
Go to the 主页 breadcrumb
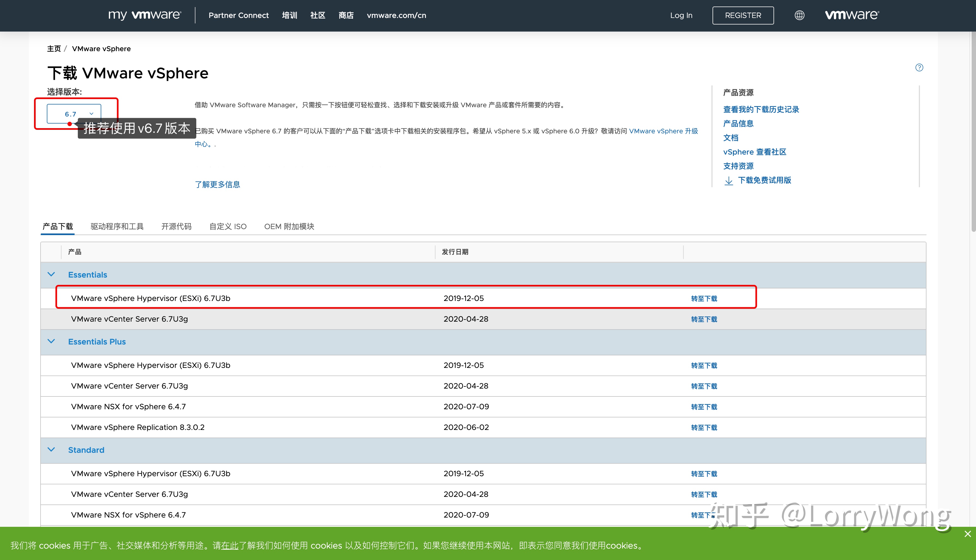pos(54,49)
